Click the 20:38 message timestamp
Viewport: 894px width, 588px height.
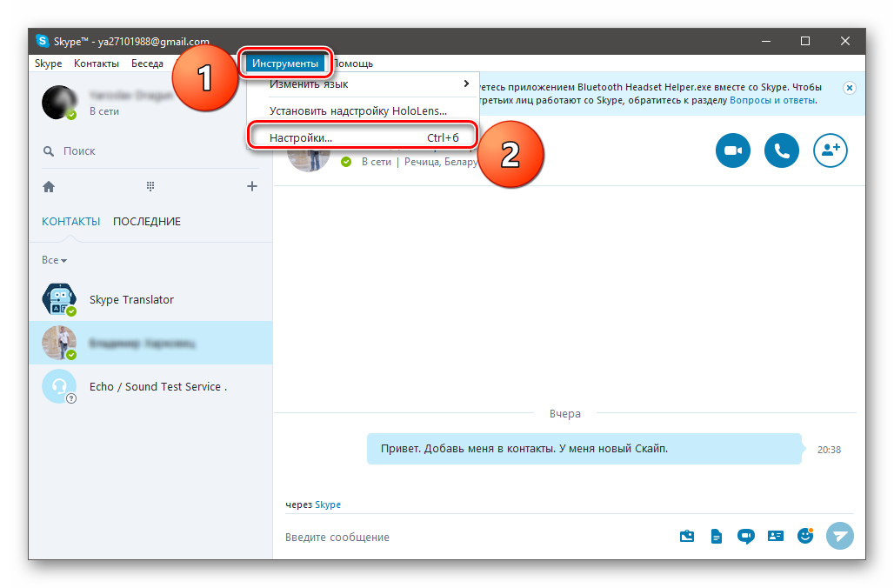click(829, 450)
